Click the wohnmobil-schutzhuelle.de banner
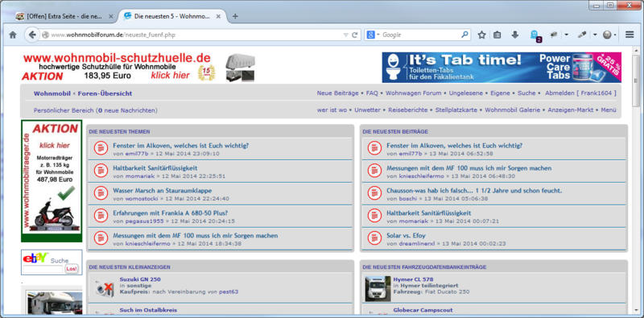This screenshot has width=644, height=318. tap(138, 67)
